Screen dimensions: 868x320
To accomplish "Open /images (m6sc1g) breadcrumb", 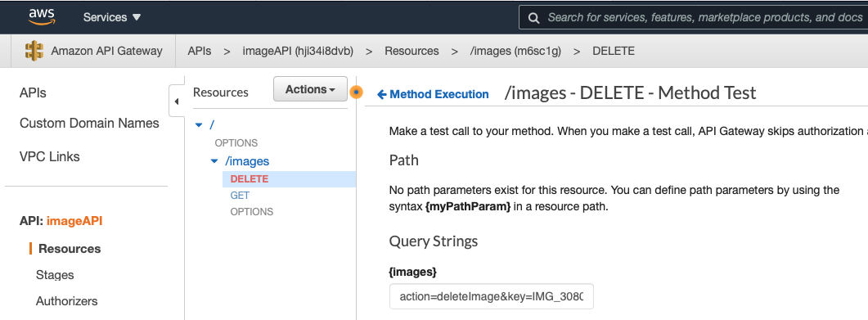I will 515,51.
